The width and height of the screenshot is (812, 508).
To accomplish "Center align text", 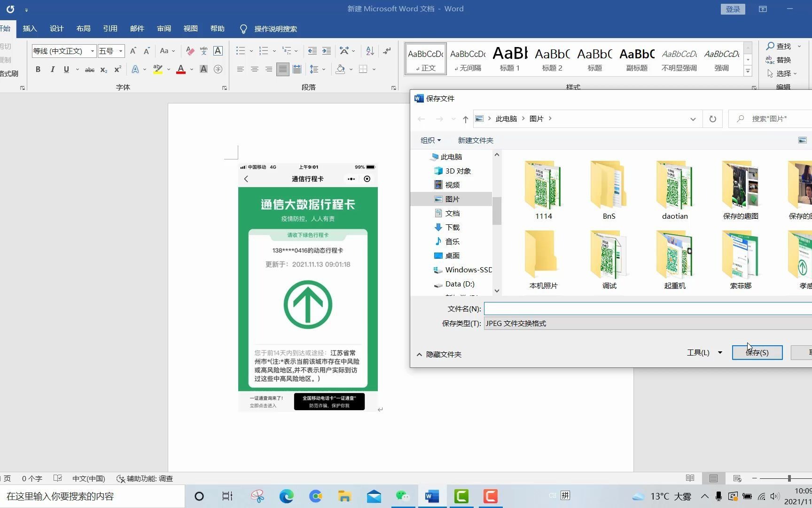I will (x=254, y=69).
